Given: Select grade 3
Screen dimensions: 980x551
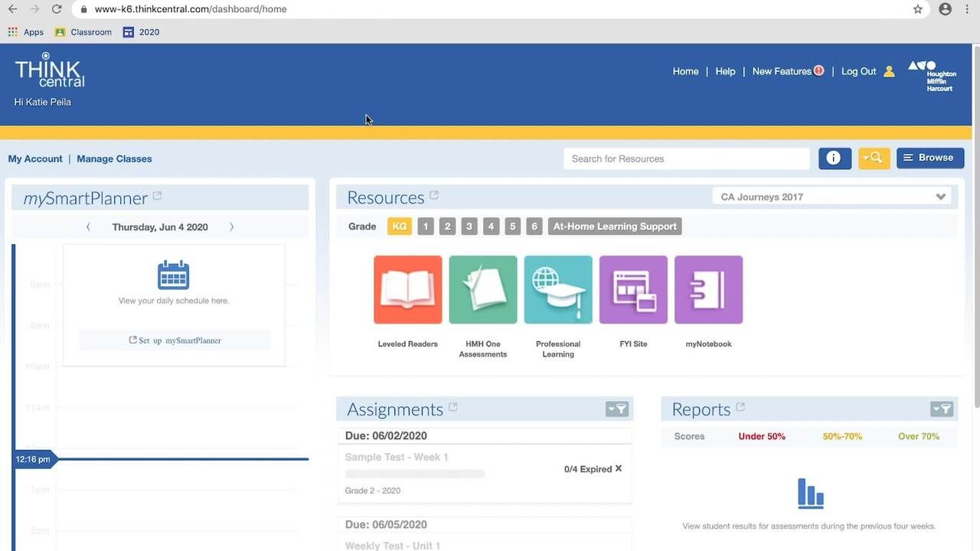Looking at the screenshot, I should click(470, 227).
